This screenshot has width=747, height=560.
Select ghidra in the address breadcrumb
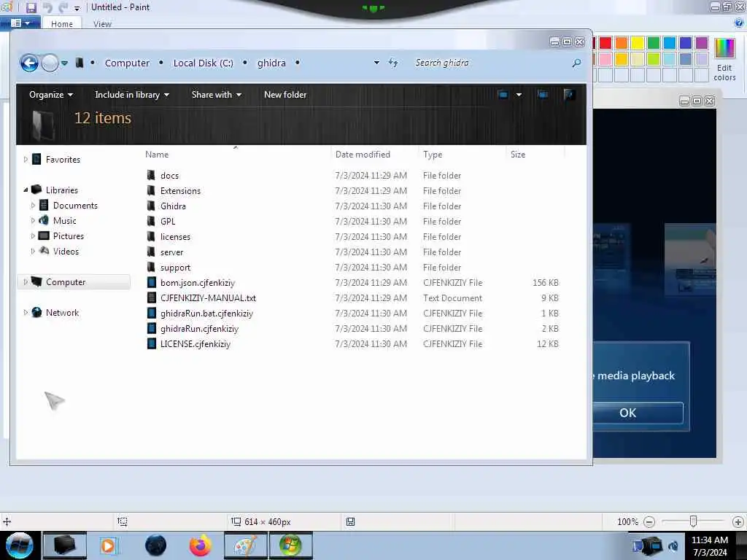coord(271,63)
